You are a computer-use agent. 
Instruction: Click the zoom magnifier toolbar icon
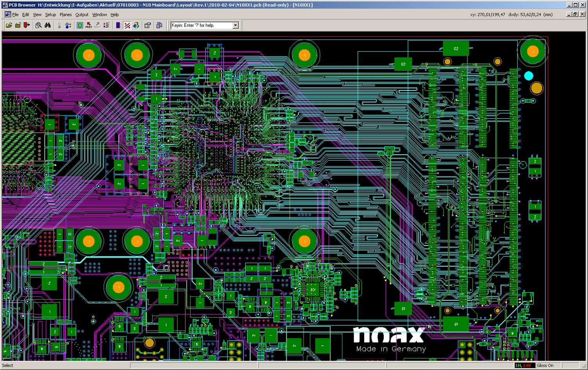click(x=38, y=25)
